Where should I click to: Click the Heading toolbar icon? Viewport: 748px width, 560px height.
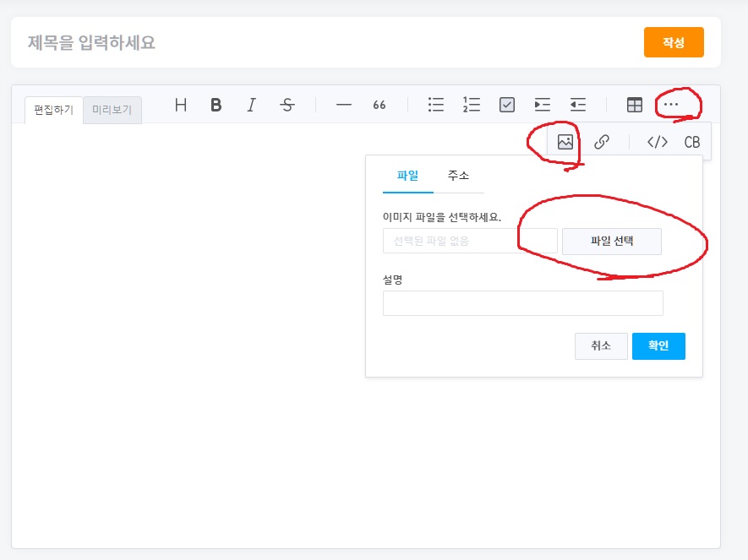[x=181, y=105]
